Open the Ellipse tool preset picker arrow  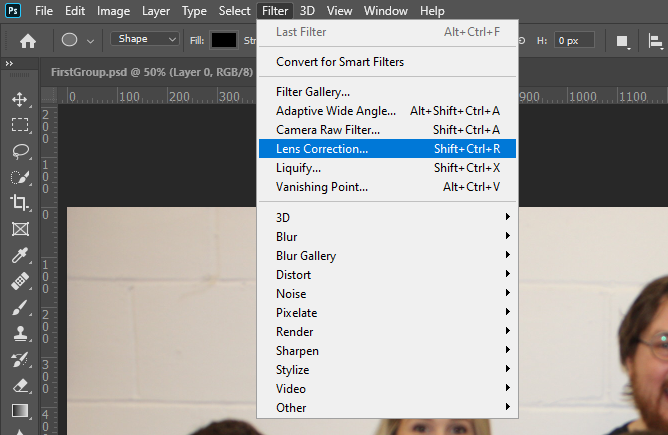(90, 41)
